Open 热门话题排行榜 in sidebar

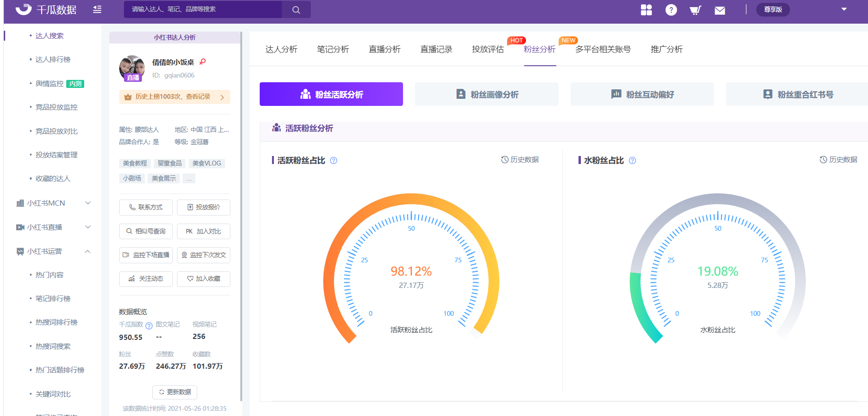[60, 370]
